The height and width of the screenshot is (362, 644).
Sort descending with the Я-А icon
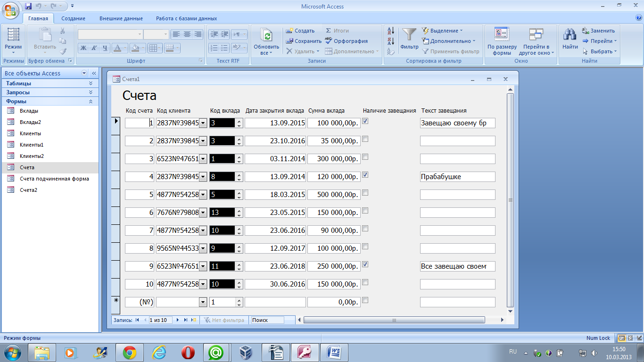pyautogui.click(x=390, y=41)
